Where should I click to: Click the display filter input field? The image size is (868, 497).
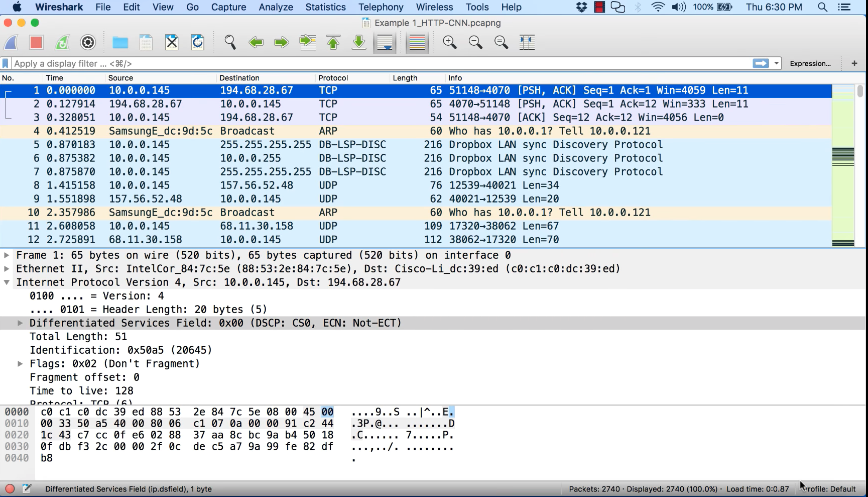(382, 63)
